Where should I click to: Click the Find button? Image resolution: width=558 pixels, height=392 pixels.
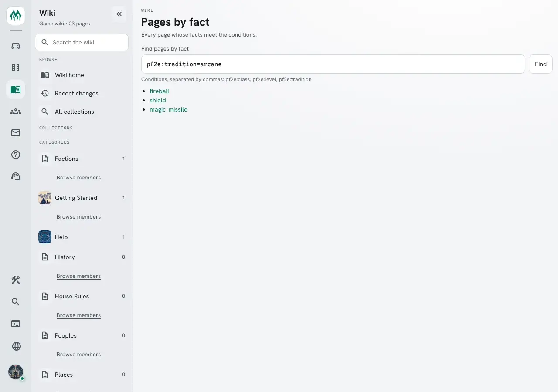click(x=541, y=64)
